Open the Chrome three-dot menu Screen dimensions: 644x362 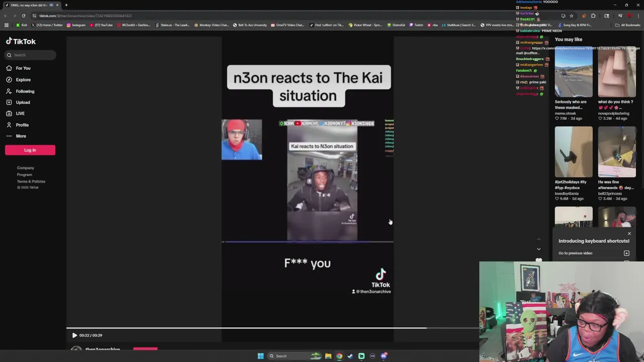click(638, 16)
